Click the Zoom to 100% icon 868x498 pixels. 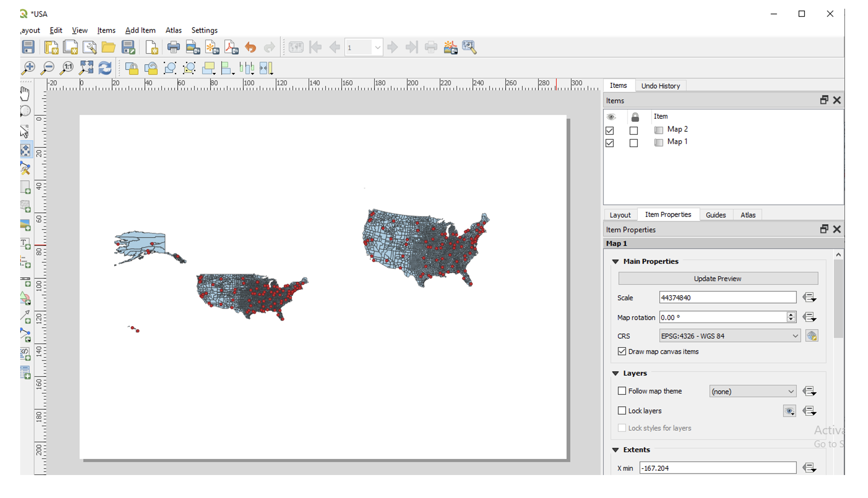tap(67, 68)
